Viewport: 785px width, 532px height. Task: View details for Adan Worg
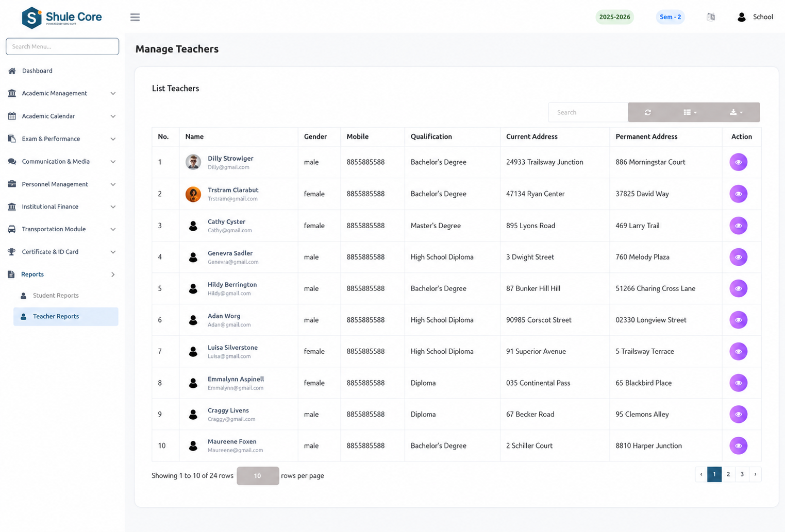click(x=738, y=320)
